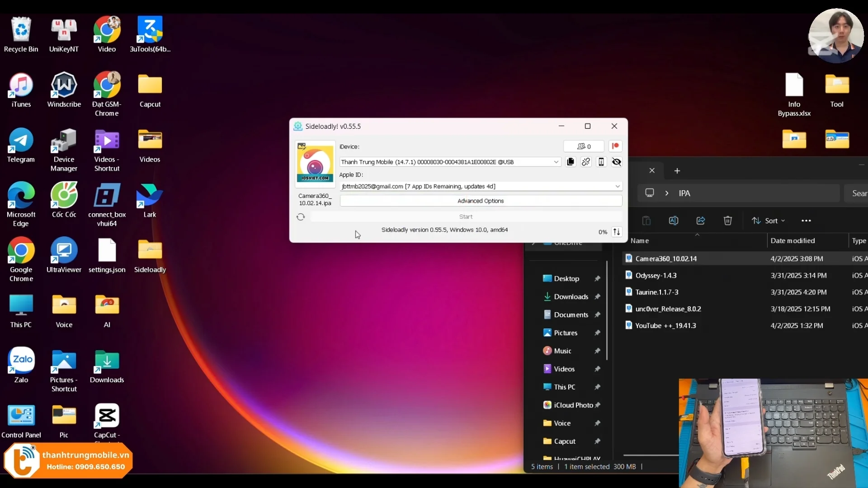Click the Telegram desktop icon
This screenshot has width=868, height=488.
21,145
